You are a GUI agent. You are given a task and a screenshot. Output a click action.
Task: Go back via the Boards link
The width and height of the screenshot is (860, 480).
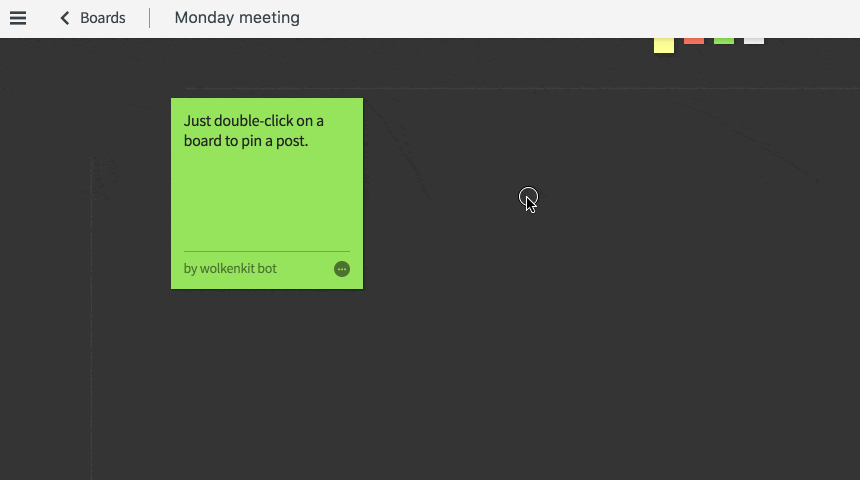click(x=102, y=18)
